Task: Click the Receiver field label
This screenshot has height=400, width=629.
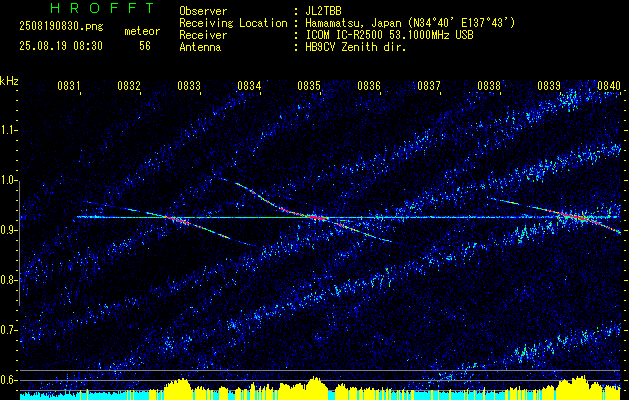Action: point(203,35)
